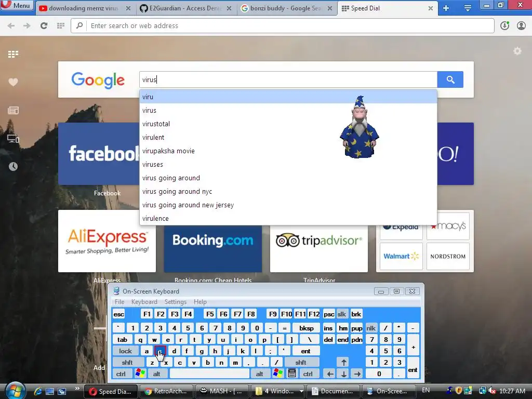Open the Booking.com speed dial tile

(x=212, y=248)
